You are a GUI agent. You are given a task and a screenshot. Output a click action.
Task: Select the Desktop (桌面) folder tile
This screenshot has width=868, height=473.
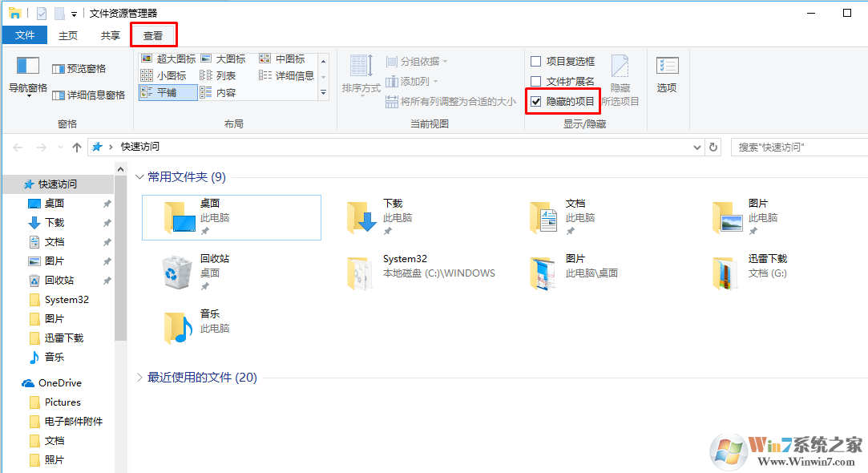232,218
